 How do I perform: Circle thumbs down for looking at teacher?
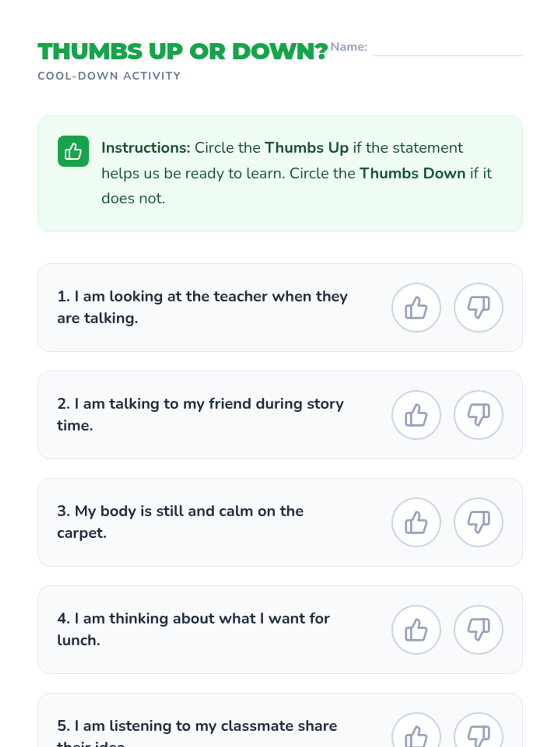[x=478, y=308]
